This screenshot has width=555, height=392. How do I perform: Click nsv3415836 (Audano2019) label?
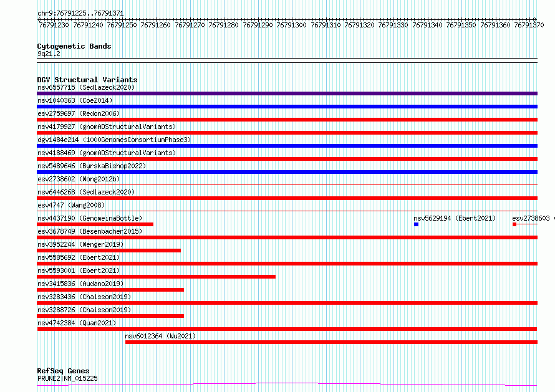point(80,284)
